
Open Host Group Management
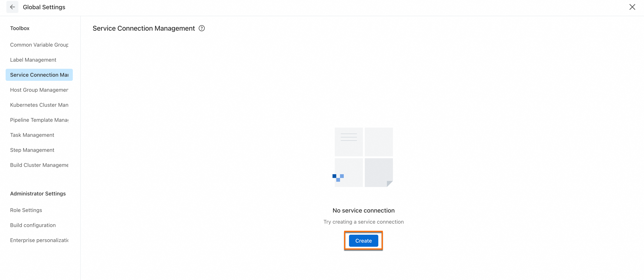[39, 90]
